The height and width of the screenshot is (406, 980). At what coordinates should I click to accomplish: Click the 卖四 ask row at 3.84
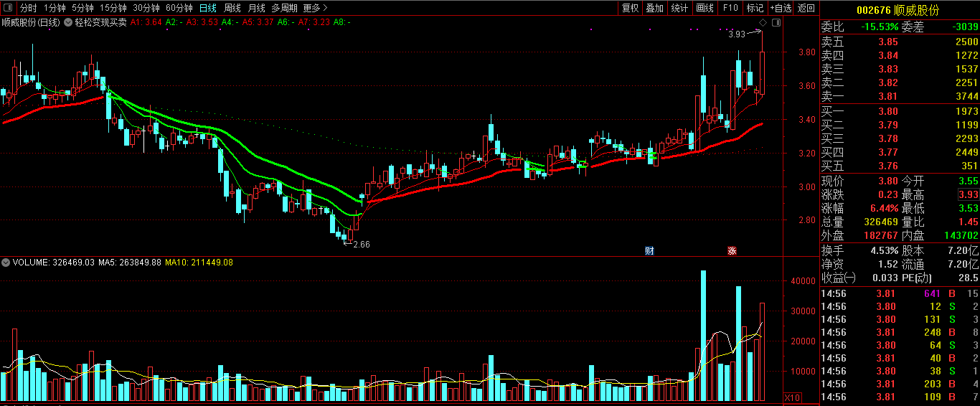[900, 55]
